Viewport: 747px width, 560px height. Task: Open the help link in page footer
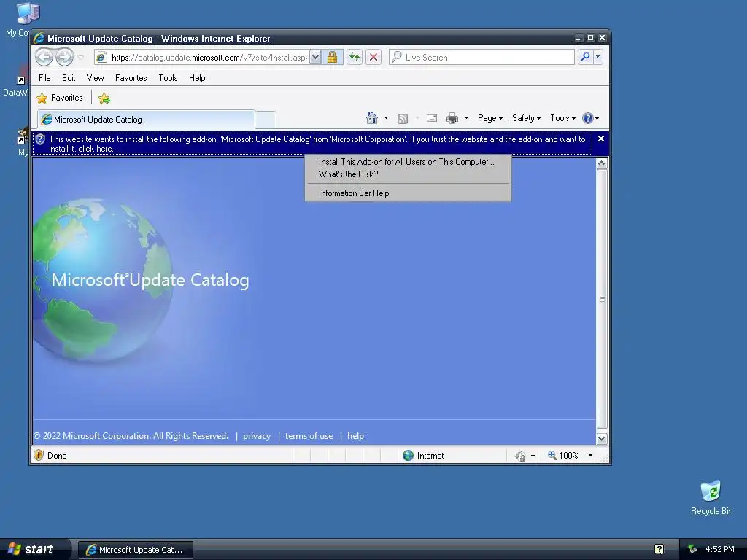point(355,436)
